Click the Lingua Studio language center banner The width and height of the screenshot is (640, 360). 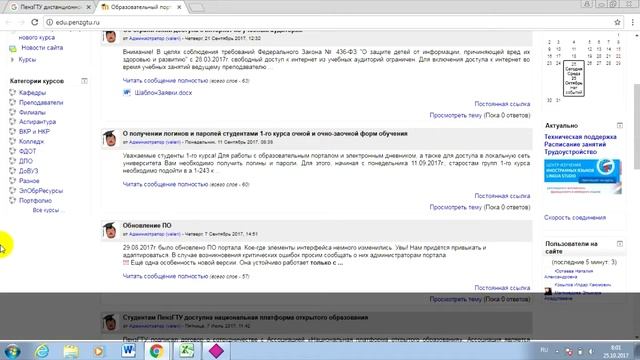(582, 176)
